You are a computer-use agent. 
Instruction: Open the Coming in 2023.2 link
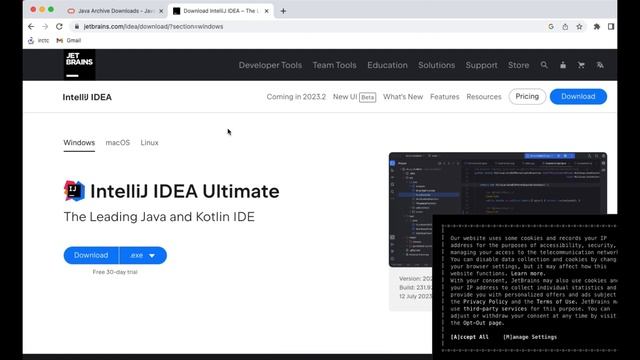[x=296, y=97]
